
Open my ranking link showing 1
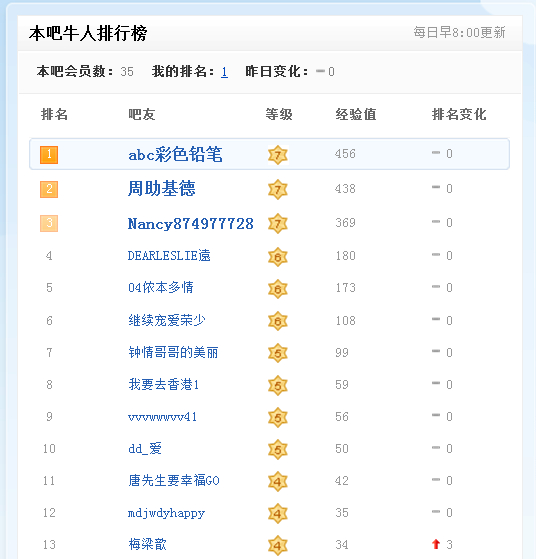(x=224, y=72)
